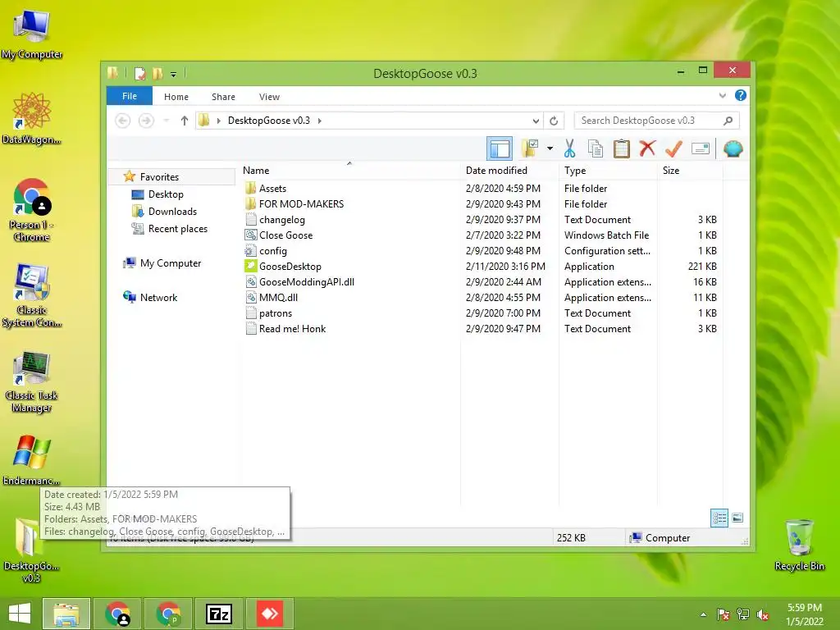Screen dimensions: 840x630
Task: Open the Share ribbon tab
Action: 223,97
